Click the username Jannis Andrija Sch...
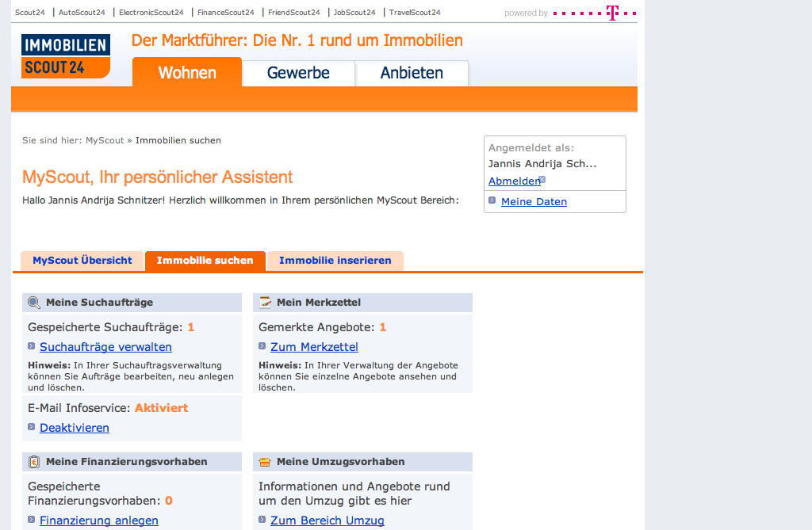Viewport: 812px width, 530px height. [x=542, y=163]
